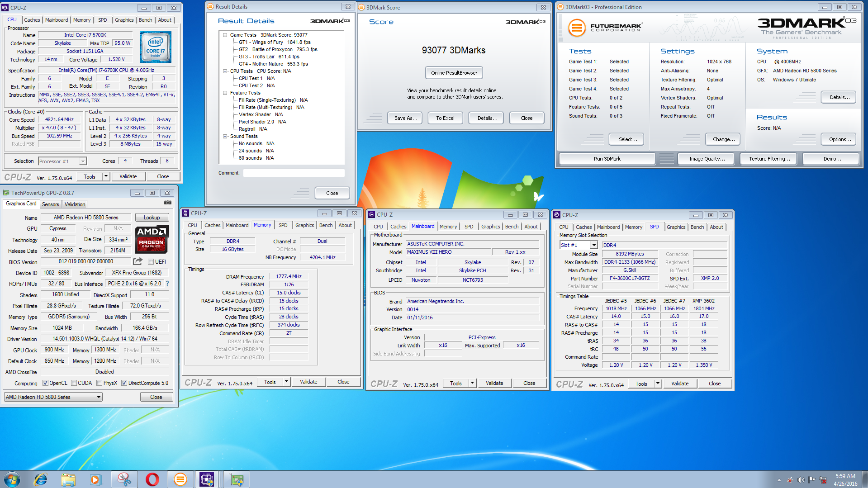Click the Save As... button
868x488 pixels.
[405, 118]
